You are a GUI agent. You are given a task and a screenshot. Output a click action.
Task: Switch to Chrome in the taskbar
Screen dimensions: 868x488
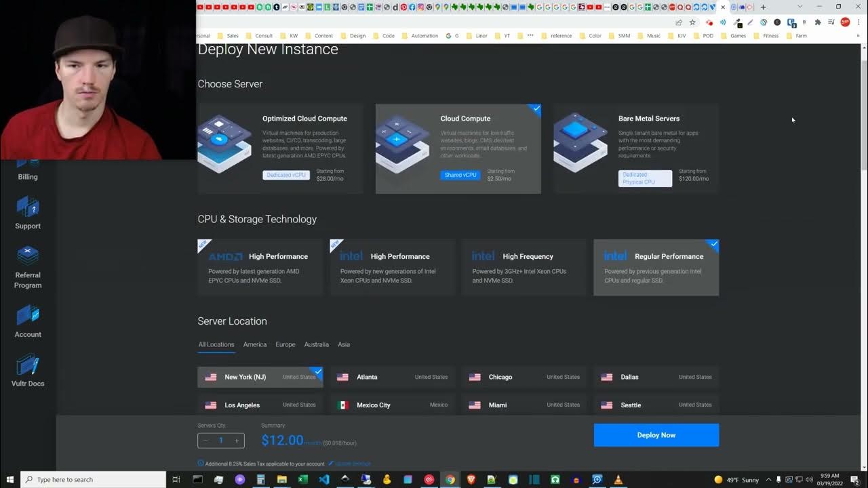pyautogui.click(x=450, y=479)
